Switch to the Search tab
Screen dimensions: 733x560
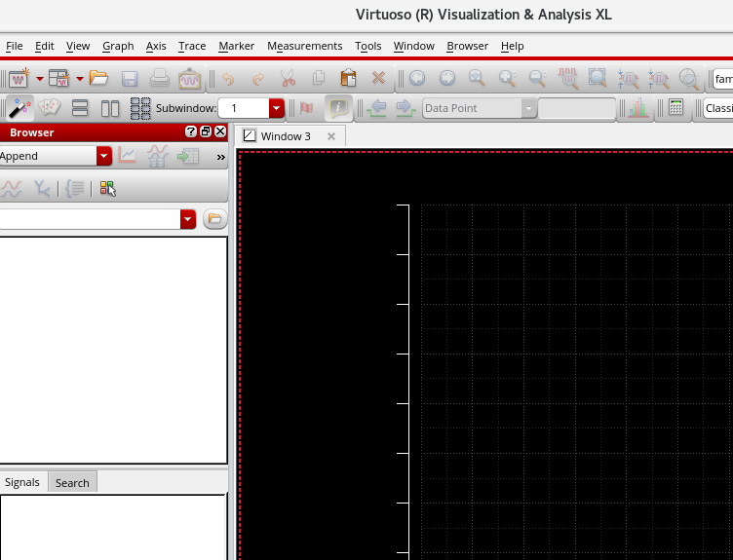click(72, 482)
